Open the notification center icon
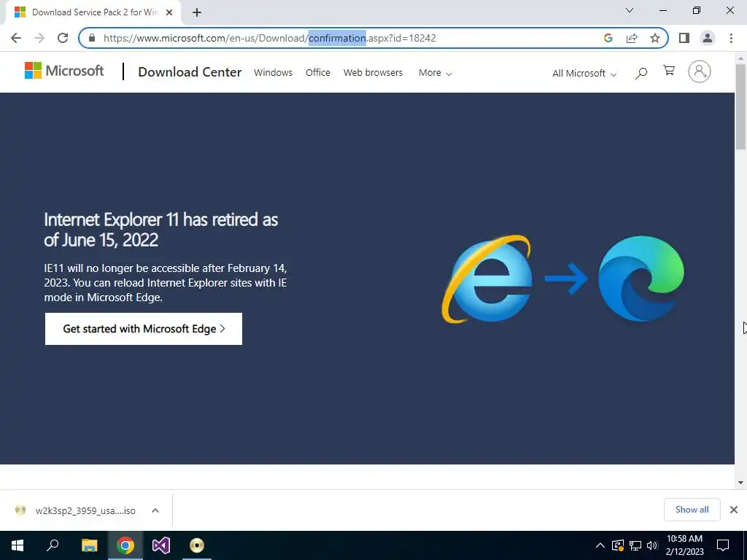This screenshot has width=747, height=560. point(723,545)
